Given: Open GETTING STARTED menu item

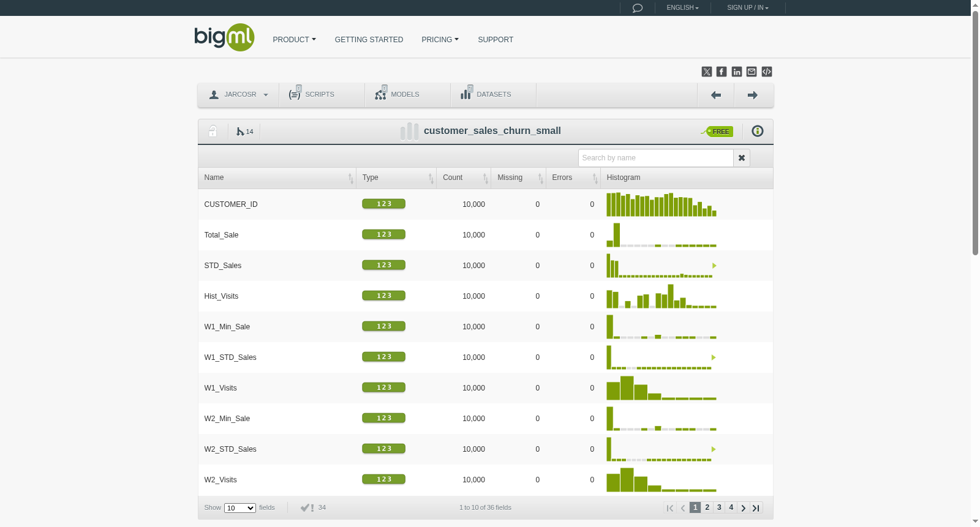Looking at the screenshot, I should tap(369, 40).
